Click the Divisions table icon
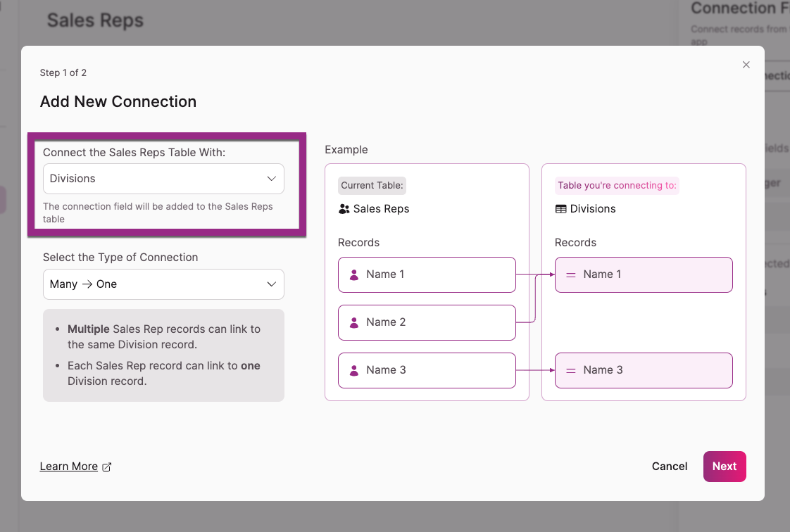The height and width of the screenshot is (532, 790). (560, 209)
